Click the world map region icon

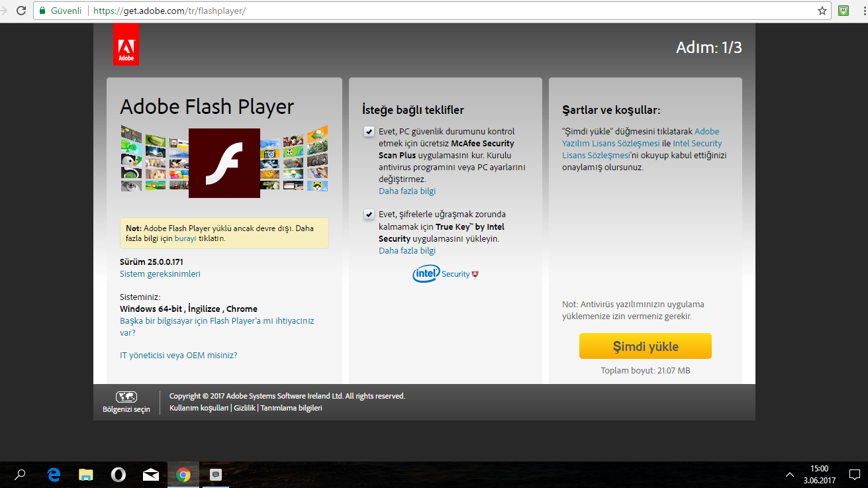click(x=126, y=397)
